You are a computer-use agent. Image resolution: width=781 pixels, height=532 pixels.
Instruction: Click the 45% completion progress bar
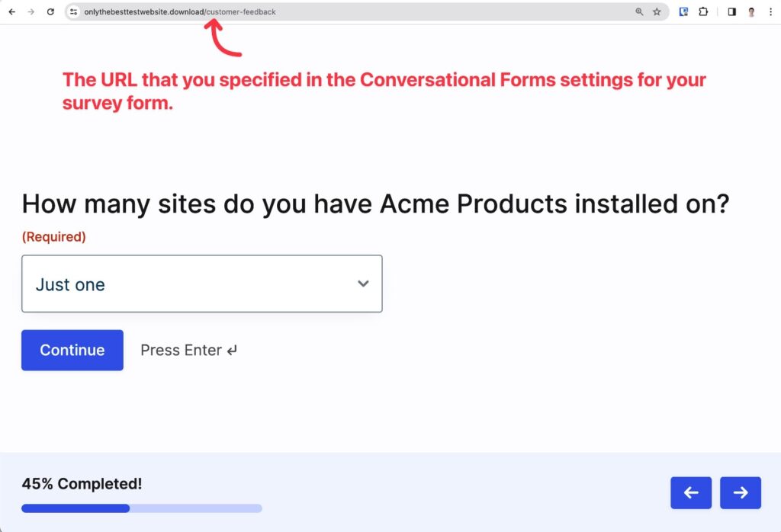pyautogui.click(x=141, y=508)
